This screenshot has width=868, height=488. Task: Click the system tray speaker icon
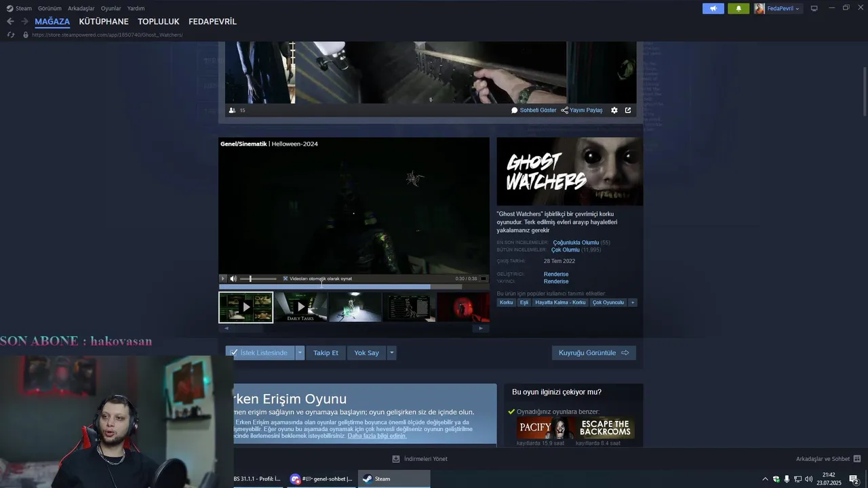[808, 479]
